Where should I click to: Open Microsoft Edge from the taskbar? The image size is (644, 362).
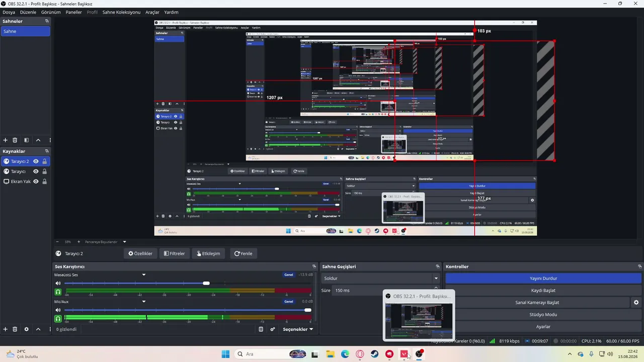(x=345, y=354)
